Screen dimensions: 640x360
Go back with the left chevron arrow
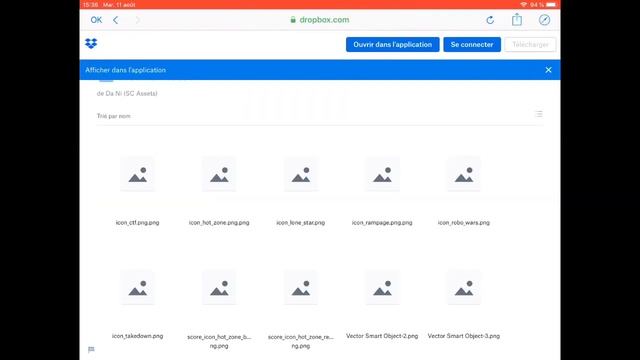coord(116,20)
